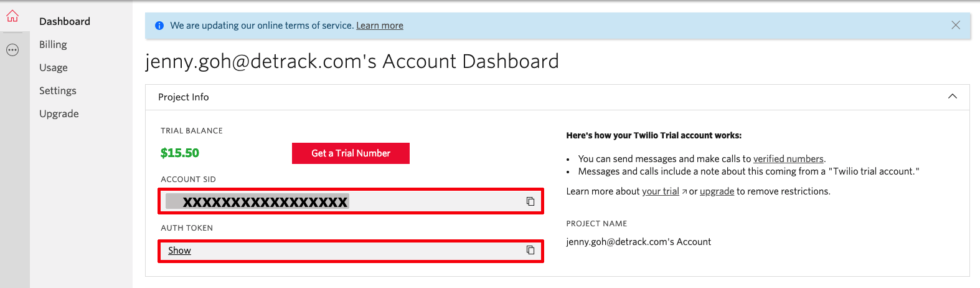Collapse the Project Info panel
The width and height of the screenshot is (980, 288).
[x=953, y=97]
